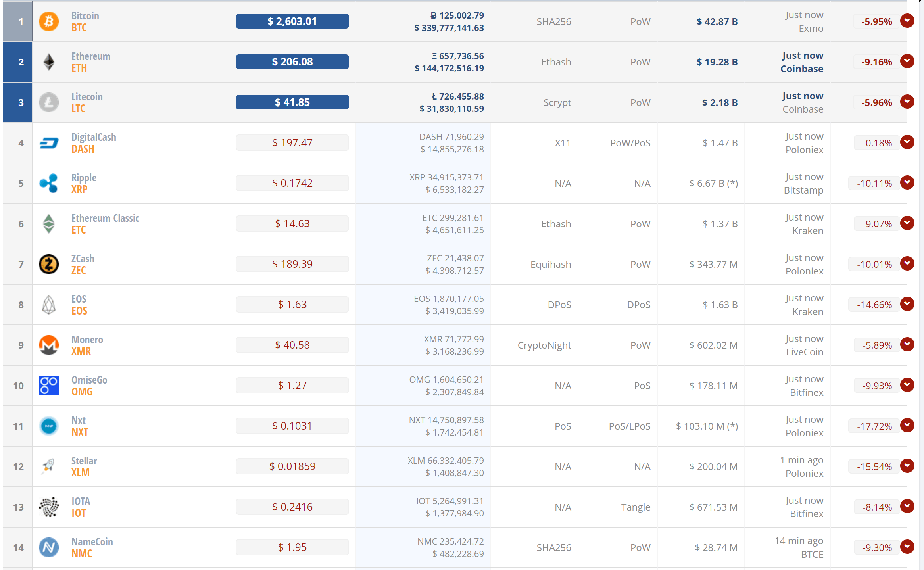
Task: Open the OmiseGo coin name link
Action: coord(89,380)
